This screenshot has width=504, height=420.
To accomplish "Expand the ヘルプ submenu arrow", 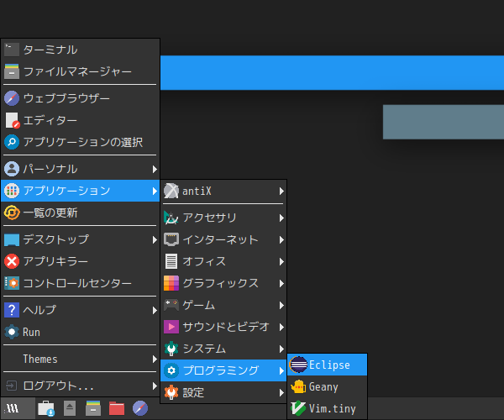I will tap(155, 311).
